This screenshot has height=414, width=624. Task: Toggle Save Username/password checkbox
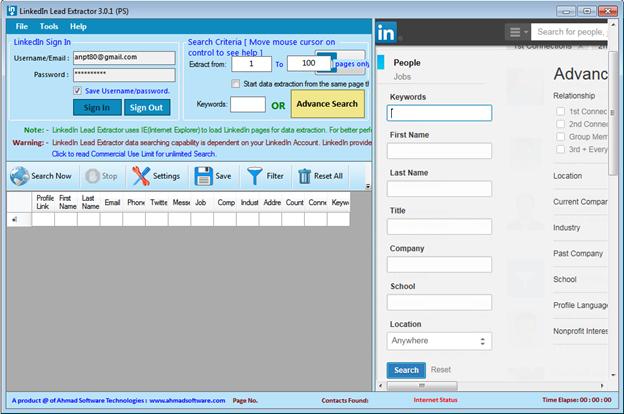[77, 91]
